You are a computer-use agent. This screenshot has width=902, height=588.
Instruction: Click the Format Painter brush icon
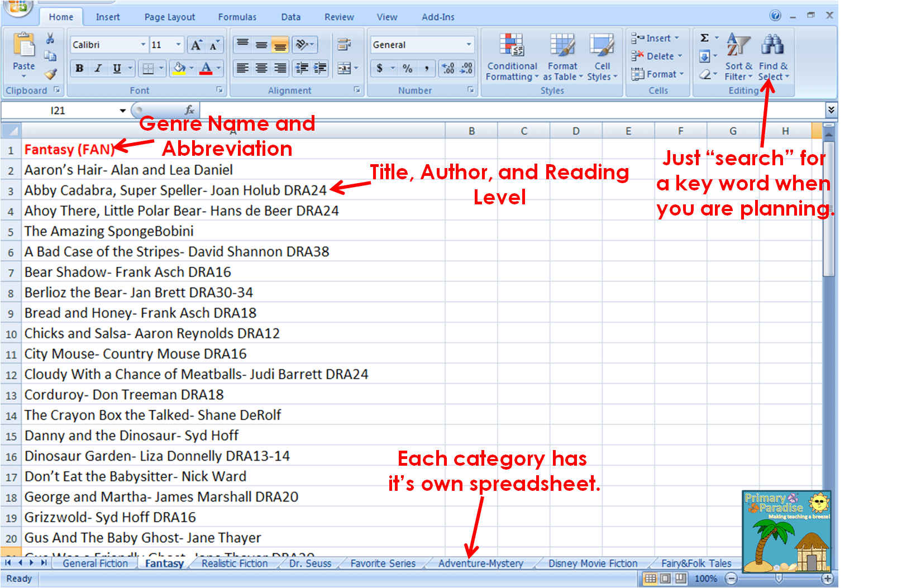50,74
